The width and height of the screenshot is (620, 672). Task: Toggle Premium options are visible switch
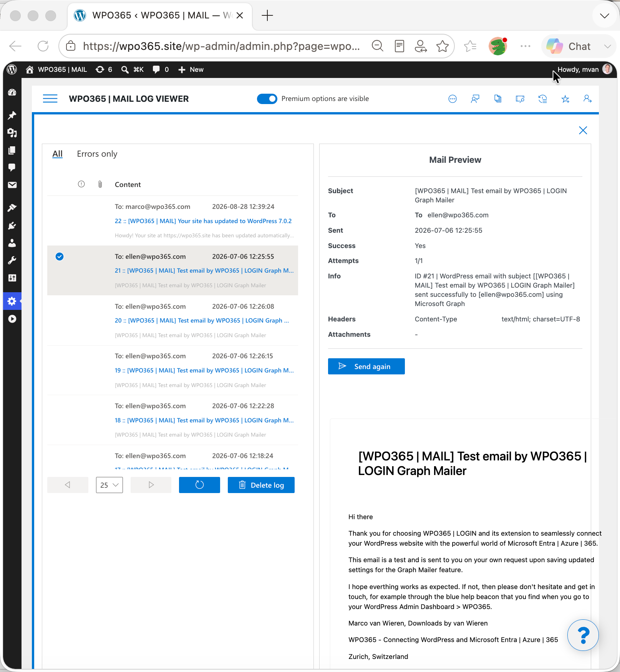[x=267, y=99]
